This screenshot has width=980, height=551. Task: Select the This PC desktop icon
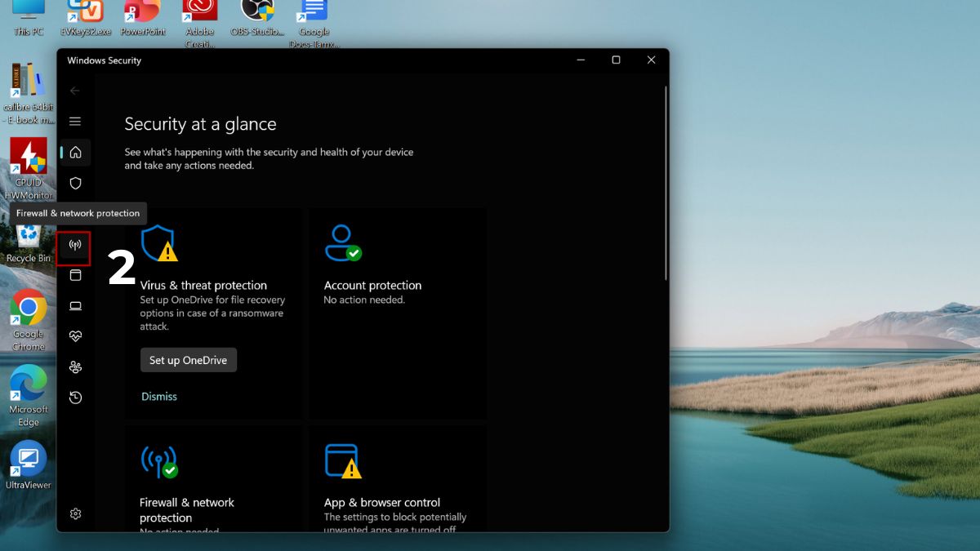pyautogui.click(x=29, y=19)
